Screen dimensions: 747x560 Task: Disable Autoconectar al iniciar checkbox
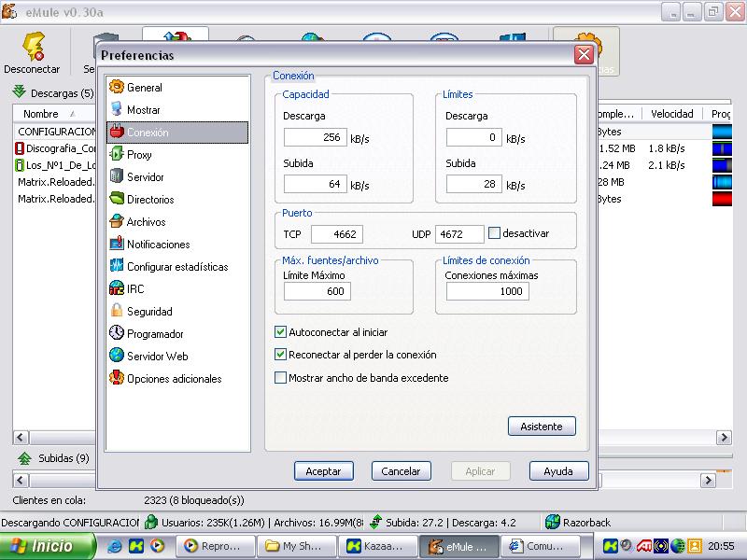280,332
